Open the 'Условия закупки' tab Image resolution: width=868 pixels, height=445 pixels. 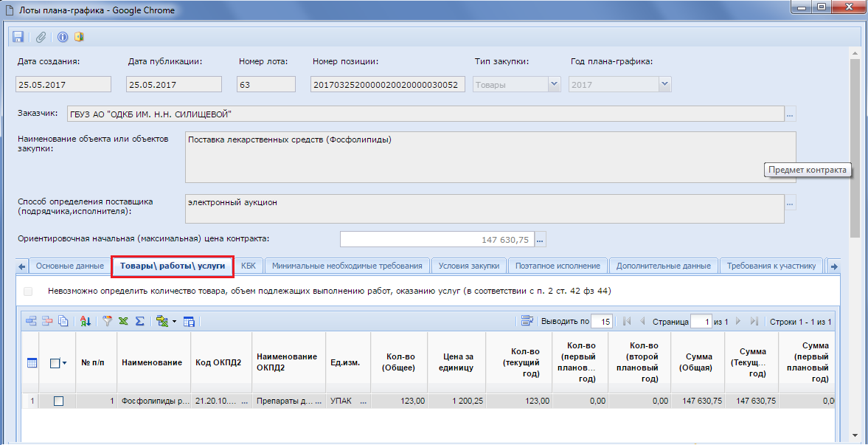click(469, 266)
